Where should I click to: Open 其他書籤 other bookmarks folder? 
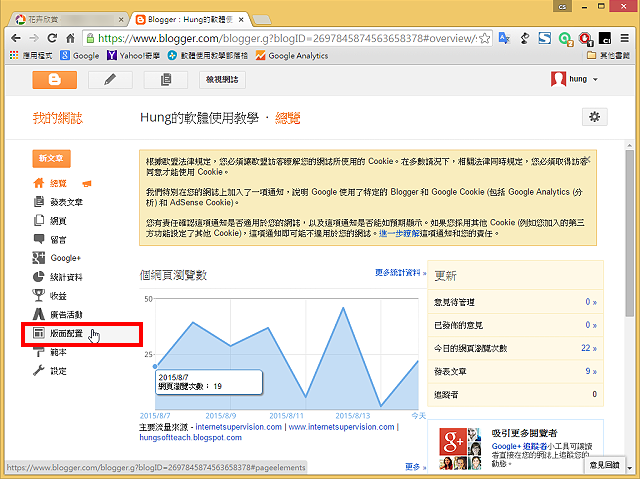(x=608, y=55)
